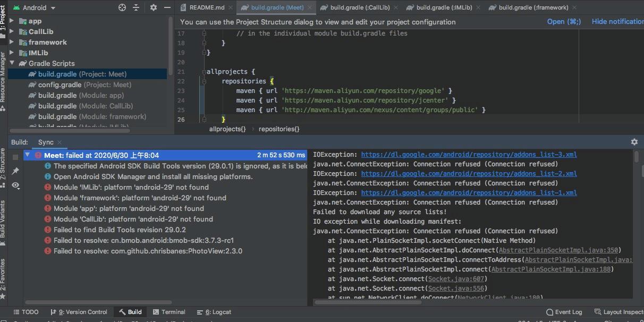
Task: Expand the framework module
Action: pyautogui.click(x=12, y=42)
